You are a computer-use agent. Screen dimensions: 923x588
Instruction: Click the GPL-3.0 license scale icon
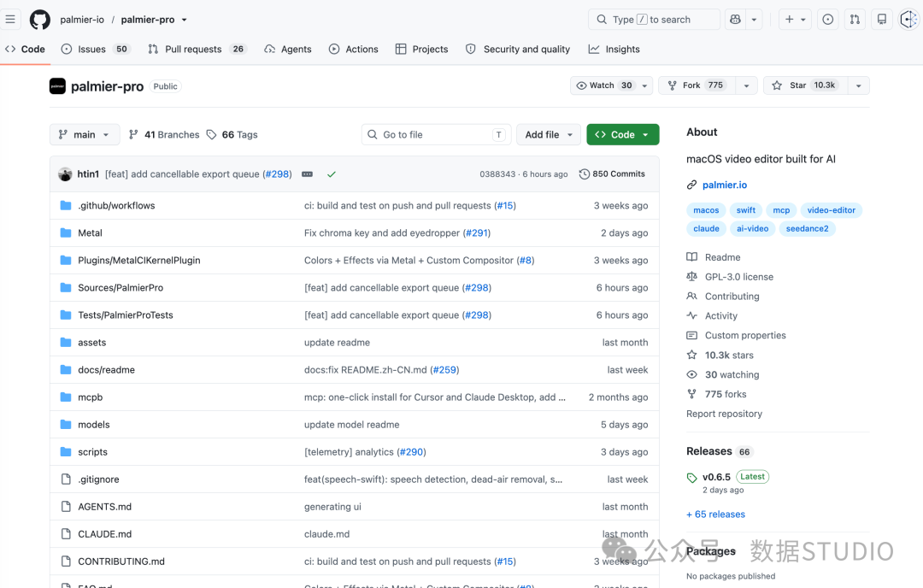tap(691, 277)
